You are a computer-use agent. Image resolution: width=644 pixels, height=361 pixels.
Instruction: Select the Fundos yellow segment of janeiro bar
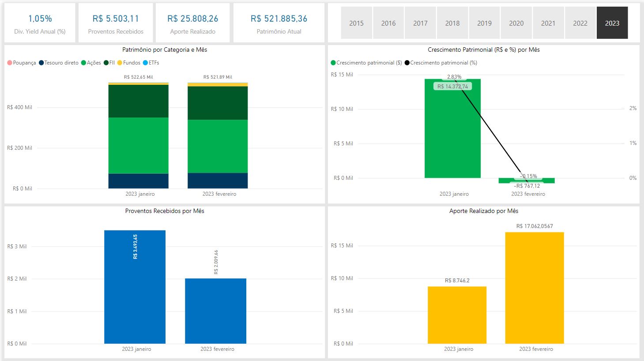(x=139, y=84)
